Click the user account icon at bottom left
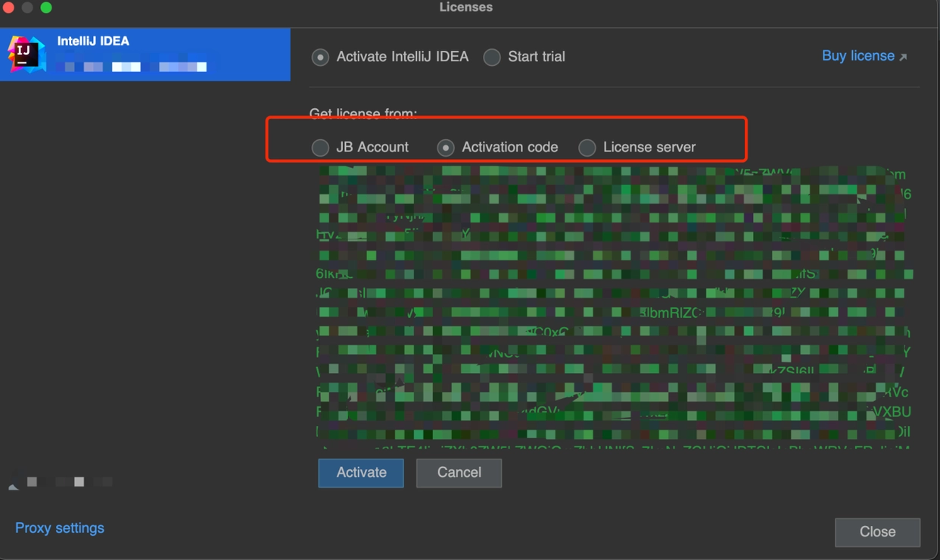Screen dimensions: 940x560 pyautogui.click(x=14, y=484)
